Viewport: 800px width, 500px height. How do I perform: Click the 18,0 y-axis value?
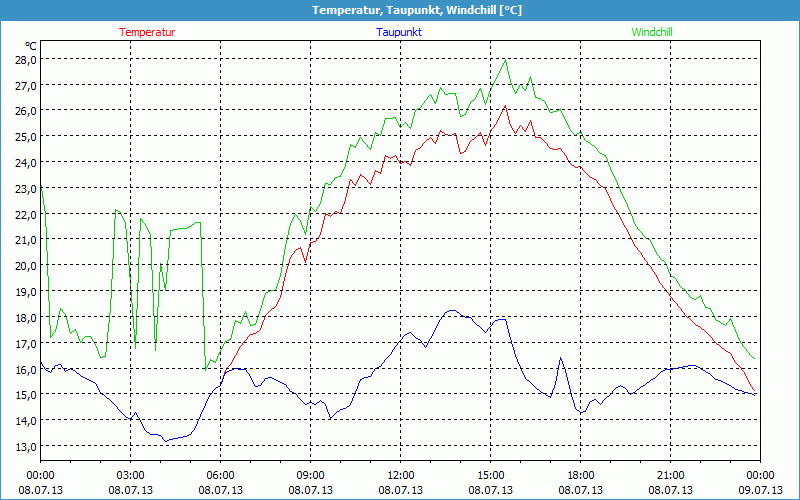27,318
